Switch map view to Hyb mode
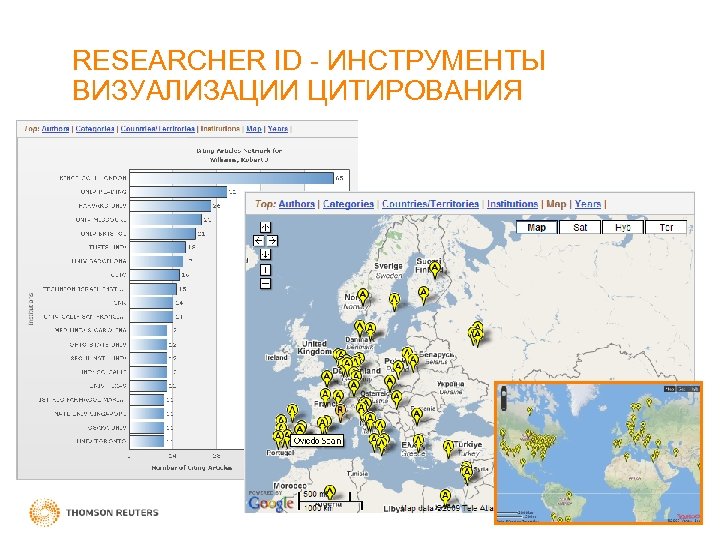 point(623,227)
